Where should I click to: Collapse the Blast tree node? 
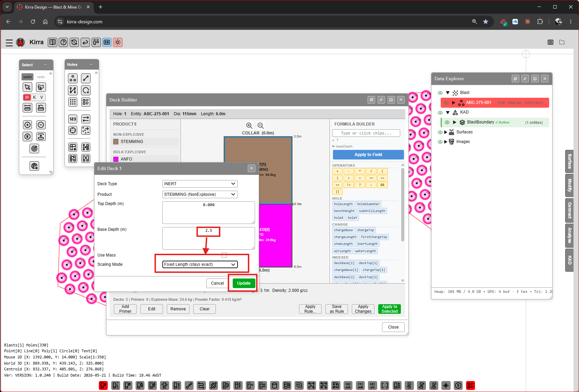pos(448,93)
